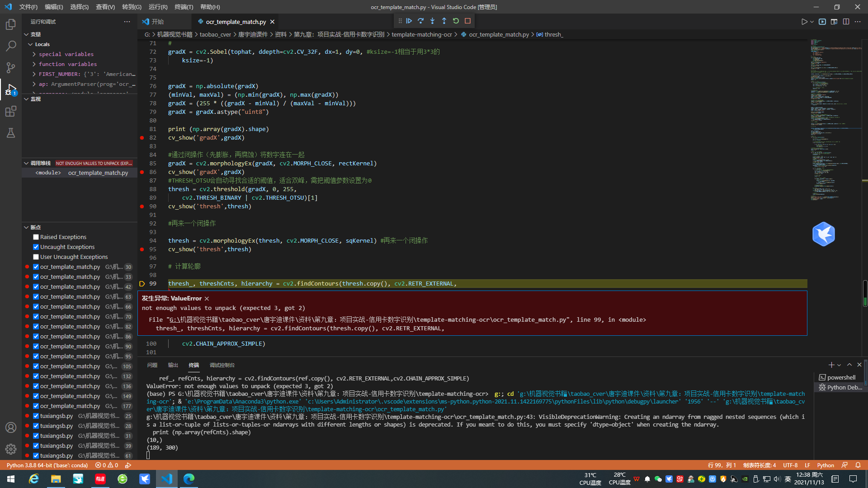The height and width of the screenshot is (488, 868).
Task: Open the Explorer view in activity bar
Action: point(11,24)
